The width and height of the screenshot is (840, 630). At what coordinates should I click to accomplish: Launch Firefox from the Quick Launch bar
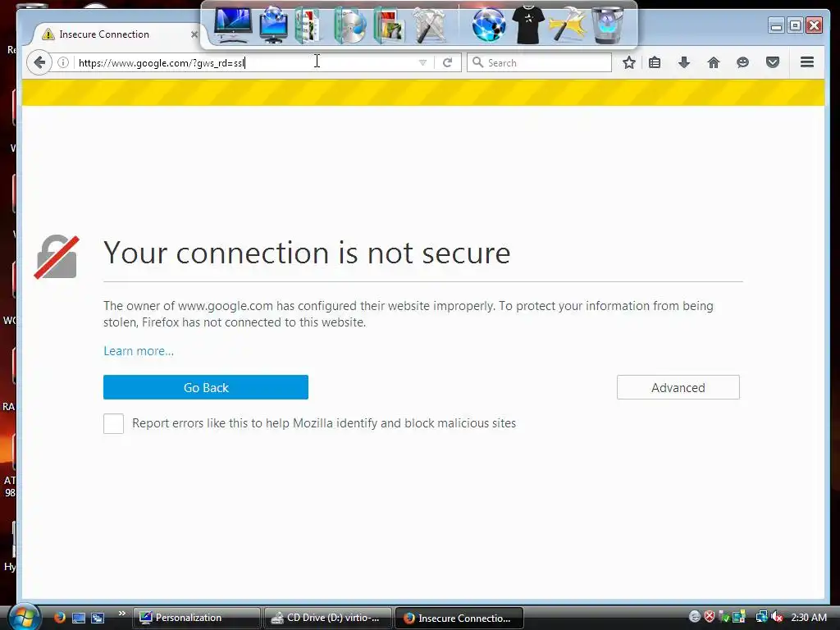[x=59, y=618]
